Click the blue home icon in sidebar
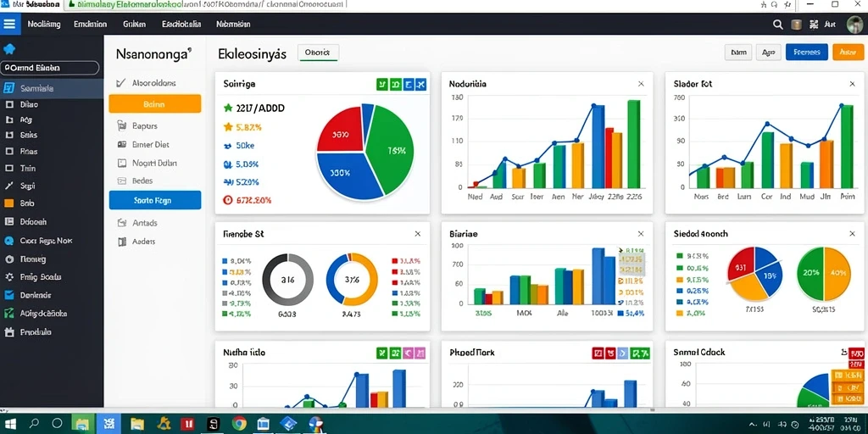 (9, 49)
